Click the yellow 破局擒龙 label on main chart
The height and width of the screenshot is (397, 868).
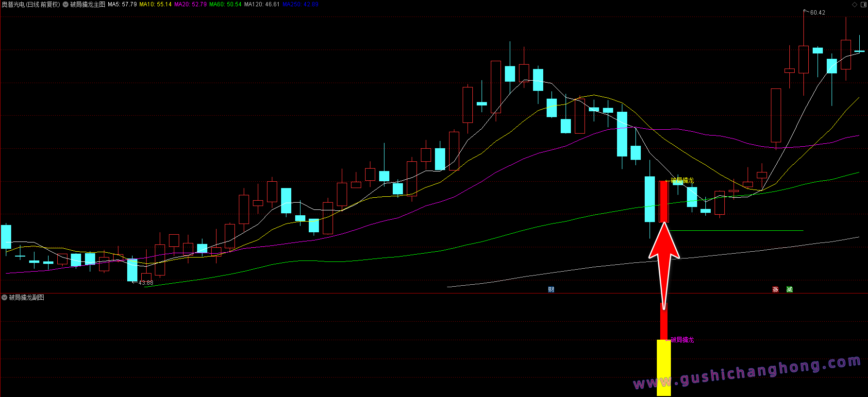pyautogui.click(x=682, y=181)
